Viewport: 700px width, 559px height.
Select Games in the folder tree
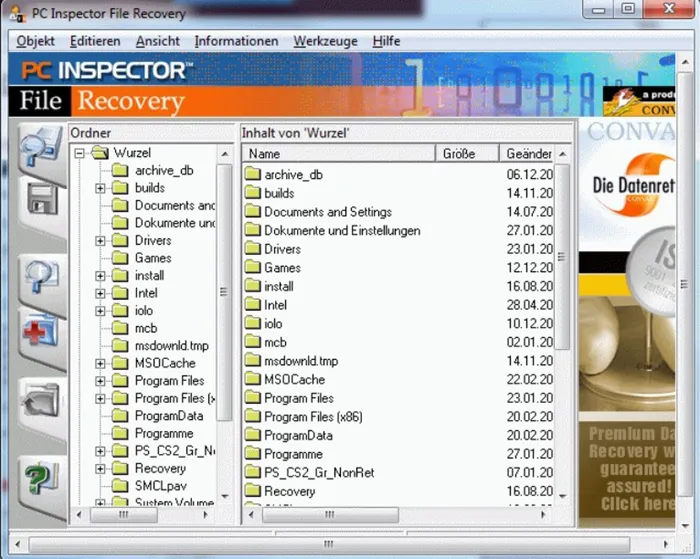153,258
